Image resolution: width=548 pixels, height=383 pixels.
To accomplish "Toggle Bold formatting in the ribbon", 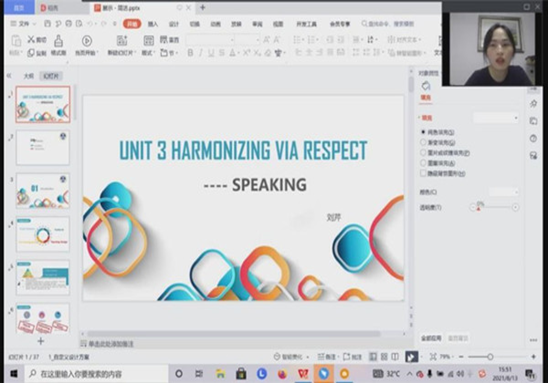I will pyautogui.click(x=190, y=53).
